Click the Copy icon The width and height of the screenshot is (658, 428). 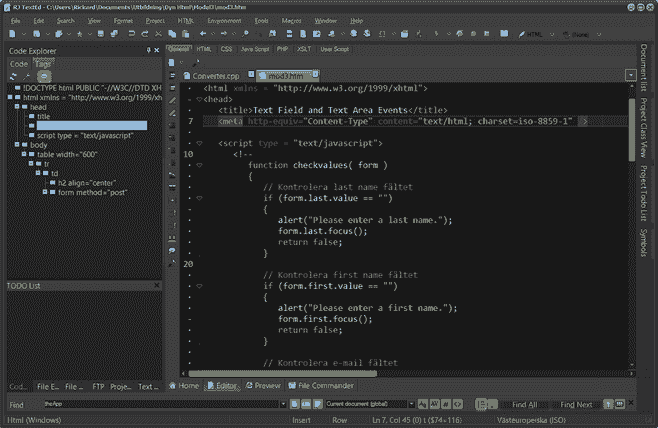point(172,34)
